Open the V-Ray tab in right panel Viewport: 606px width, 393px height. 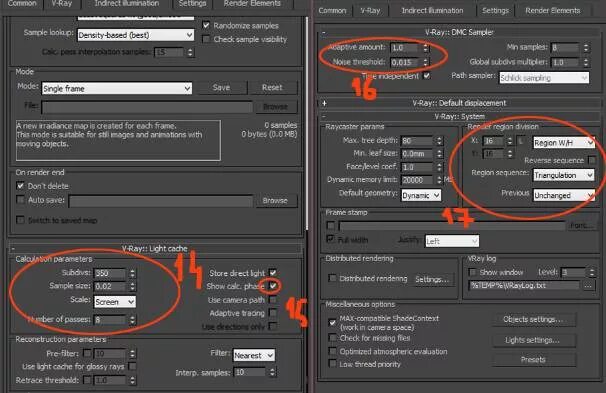click(x=370, y=11)
